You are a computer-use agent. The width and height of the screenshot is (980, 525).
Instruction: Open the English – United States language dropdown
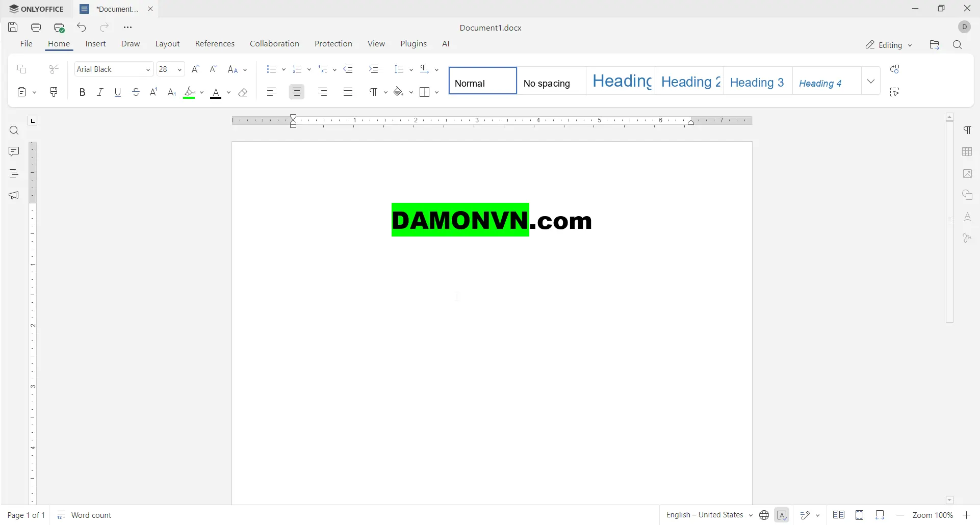709,515
